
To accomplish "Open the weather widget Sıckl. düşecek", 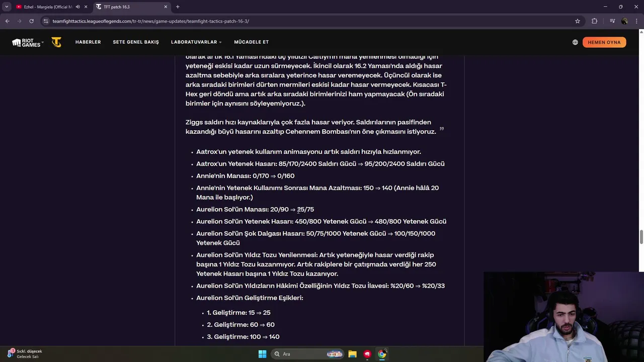I will (25, 354).
